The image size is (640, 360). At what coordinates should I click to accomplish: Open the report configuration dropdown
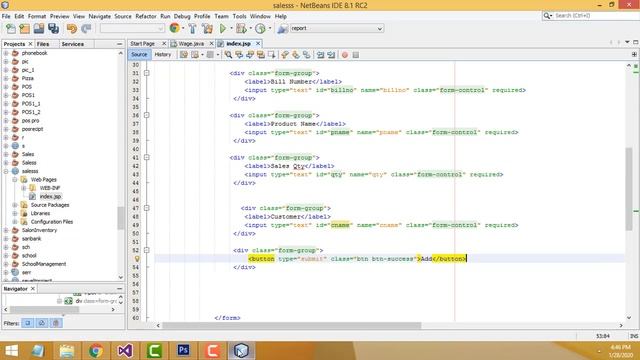pyautogui.click(x=379, y=29)
